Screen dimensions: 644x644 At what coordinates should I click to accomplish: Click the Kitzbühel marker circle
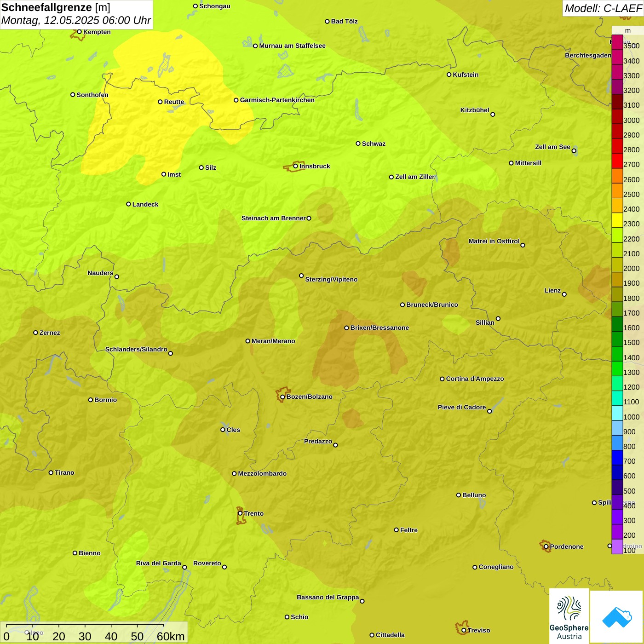[493, 114]
